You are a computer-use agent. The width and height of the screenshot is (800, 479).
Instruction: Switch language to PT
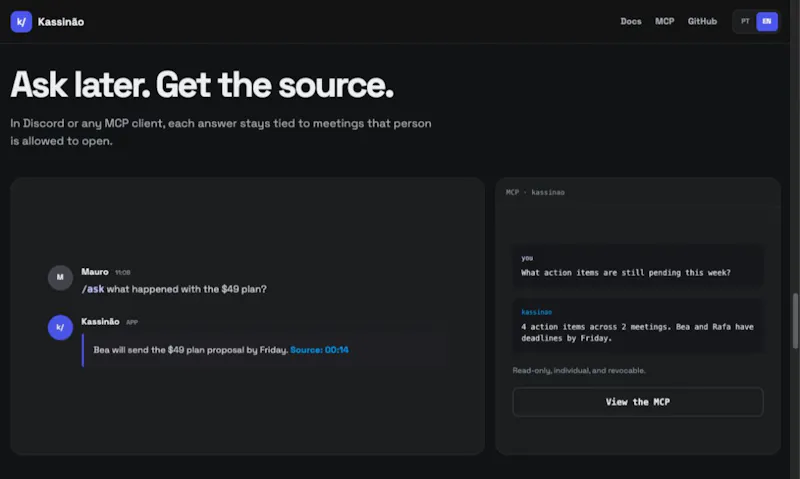tap(745, 21)
